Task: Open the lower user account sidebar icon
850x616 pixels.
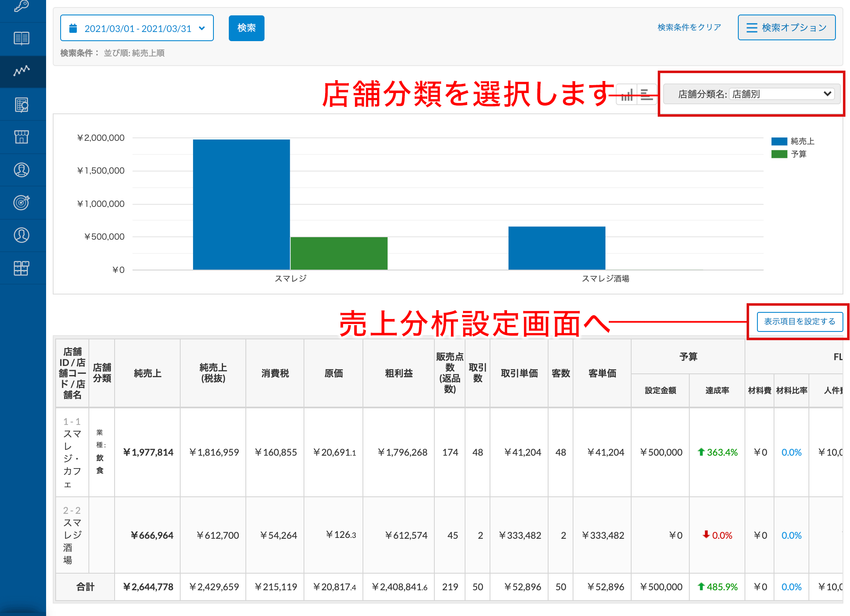Action: click(x=21, y=235)
